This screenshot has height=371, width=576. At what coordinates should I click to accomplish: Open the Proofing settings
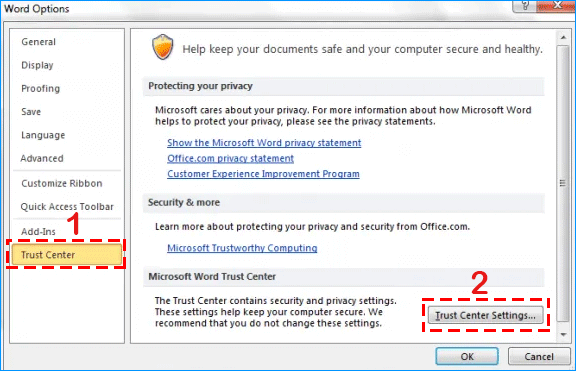click(x=40, y=89)
